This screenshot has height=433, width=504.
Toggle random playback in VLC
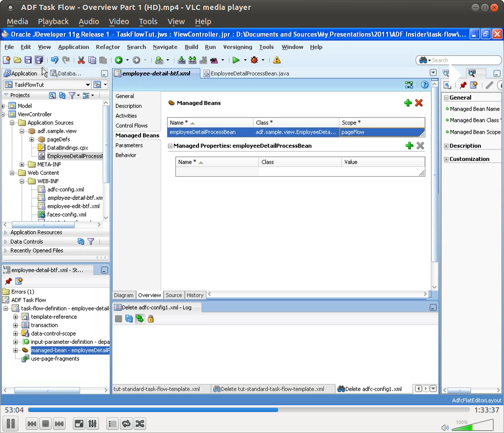pyautogui.click(x=139, y=424)
